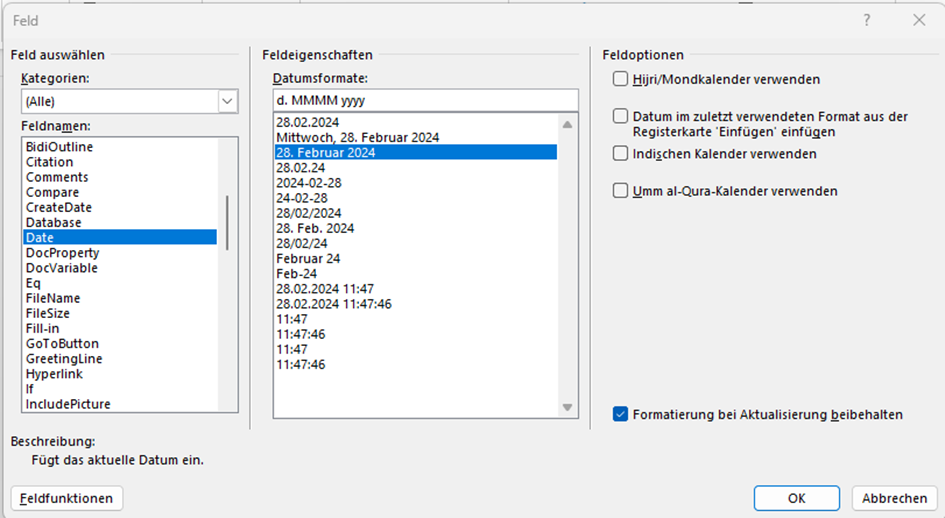Enable Datum im zuletzt verwendeten Format checkbox
Screen dimensions: 945x518
[621, 117]
